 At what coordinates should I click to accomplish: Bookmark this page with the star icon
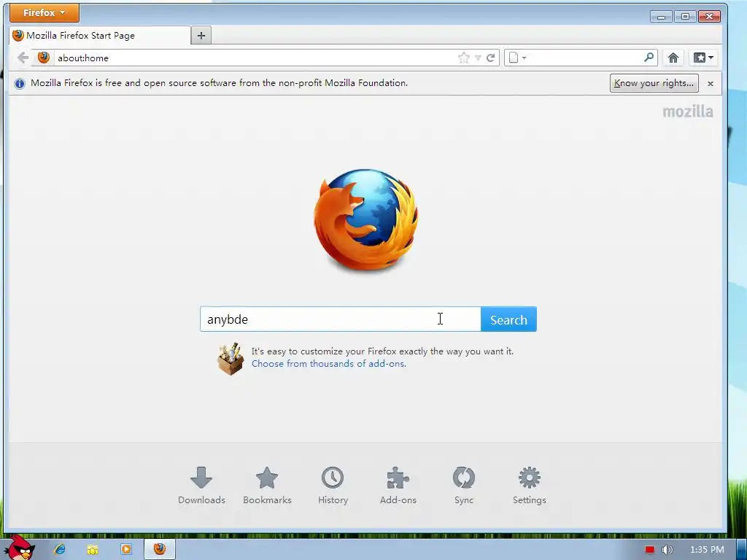coord(463,58)
